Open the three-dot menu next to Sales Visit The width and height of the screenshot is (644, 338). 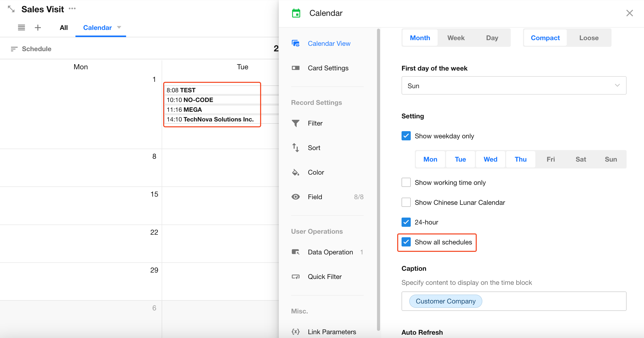tap(72, 9)
